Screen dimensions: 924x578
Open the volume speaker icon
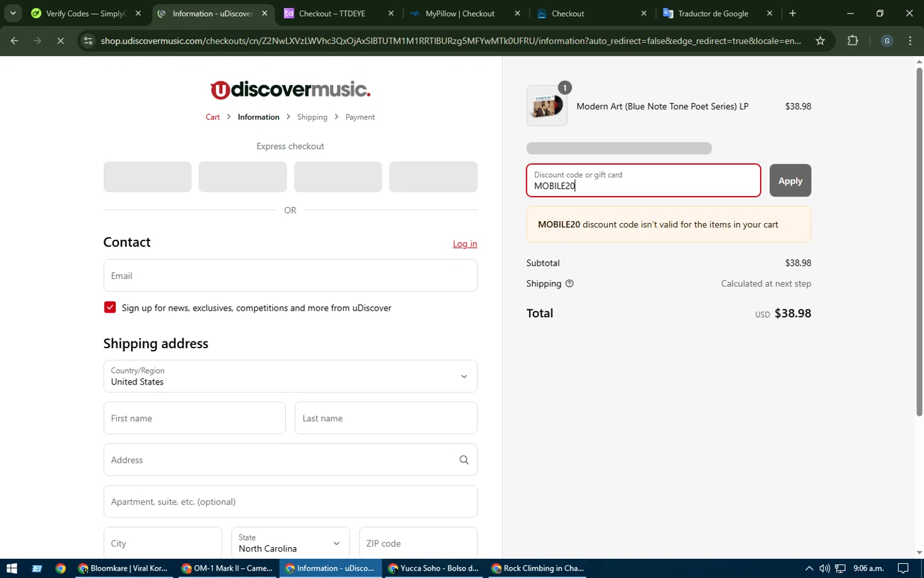click(x=824, y=568)
